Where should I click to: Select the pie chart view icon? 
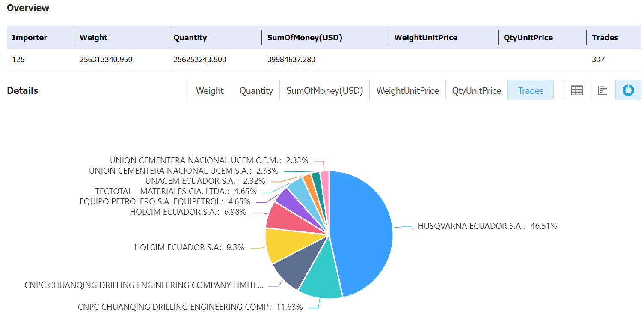point(628,90)
